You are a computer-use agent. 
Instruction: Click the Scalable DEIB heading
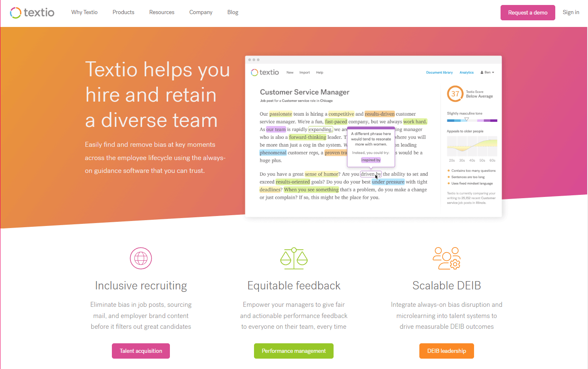tap(447, 286)
